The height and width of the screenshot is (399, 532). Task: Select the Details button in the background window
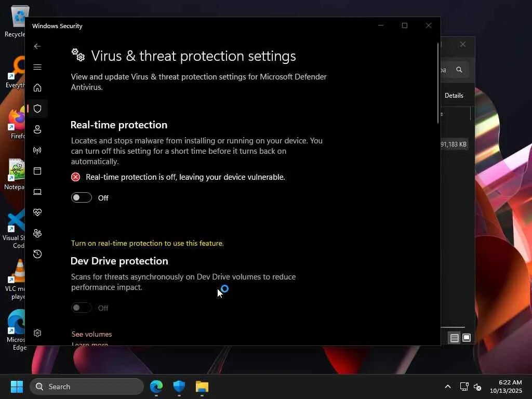[454, 96]
